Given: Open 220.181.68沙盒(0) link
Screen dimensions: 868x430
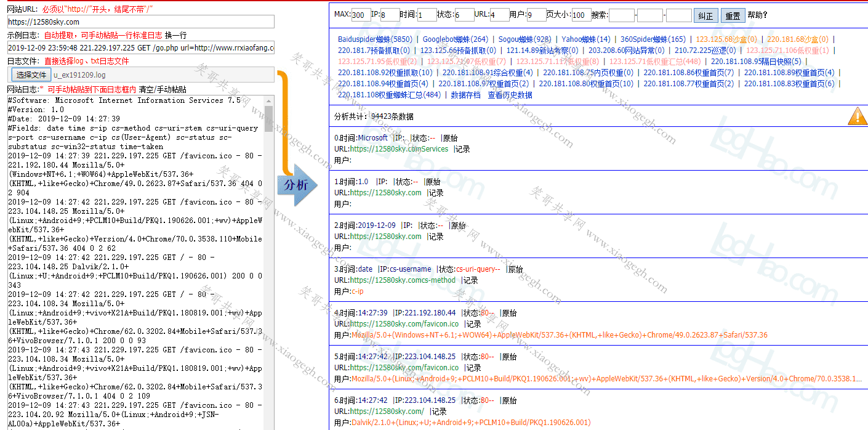Looking at the screenshot, I should coord(798,39).
